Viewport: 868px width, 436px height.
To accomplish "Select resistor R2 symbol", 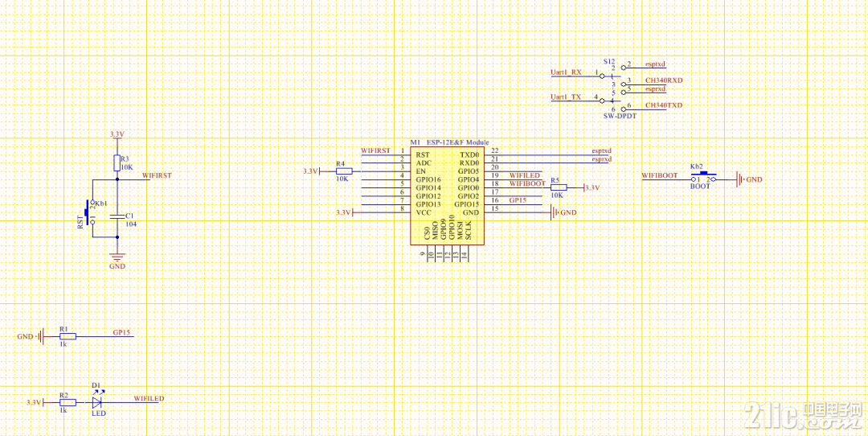I will [68, 402].
